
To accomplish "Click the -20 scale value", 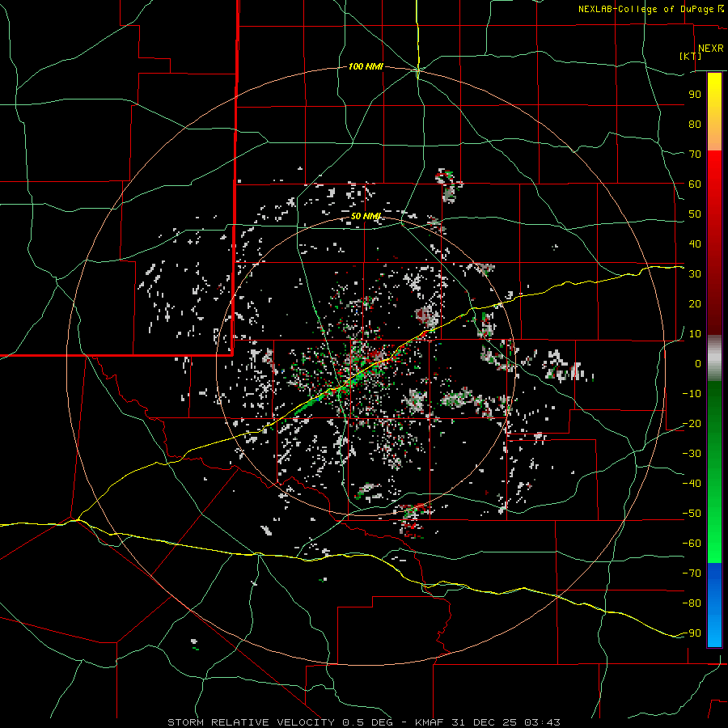I will 692,423.
